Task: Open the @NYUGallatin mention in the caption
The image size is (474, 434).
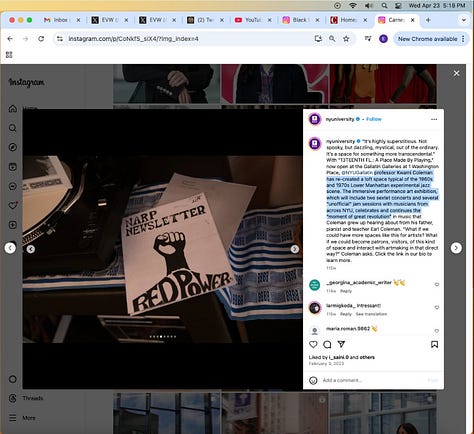Action: [x=357, y=173]
